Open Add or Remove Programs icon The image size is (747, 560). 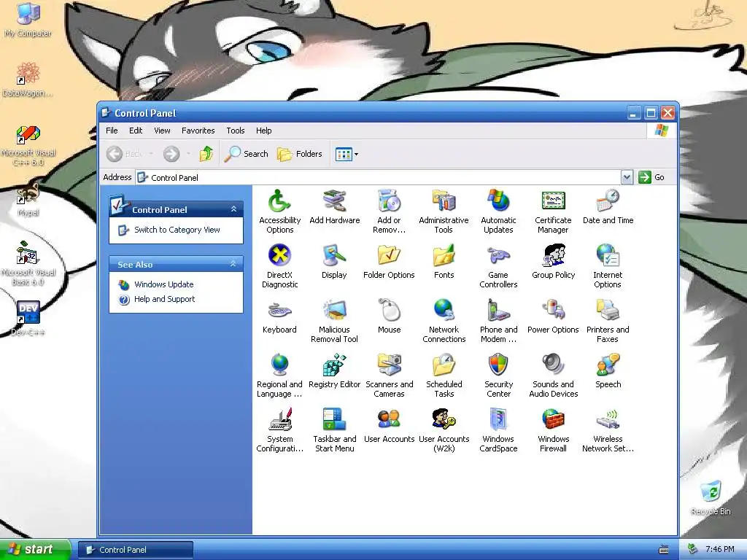[390, 201]
